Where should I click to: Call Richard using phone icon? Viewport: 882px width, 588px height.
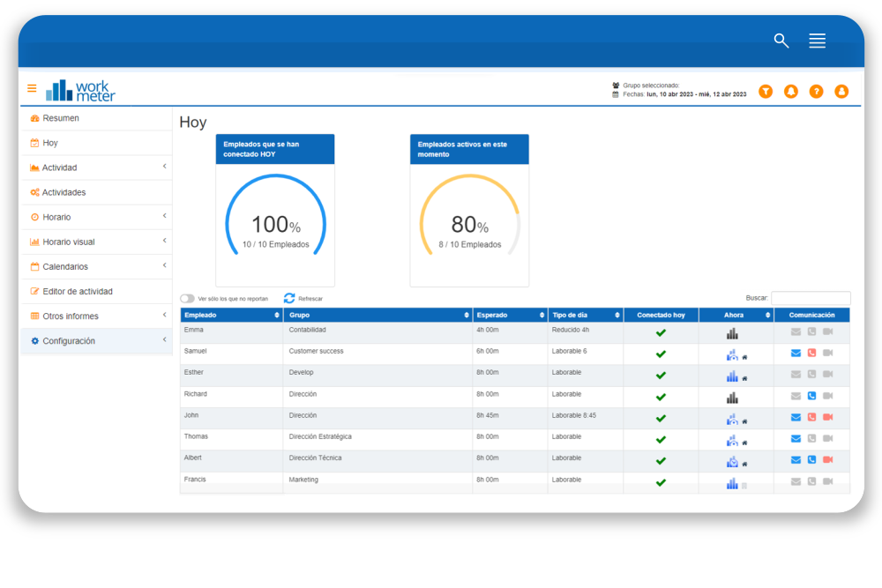[811, 397]
